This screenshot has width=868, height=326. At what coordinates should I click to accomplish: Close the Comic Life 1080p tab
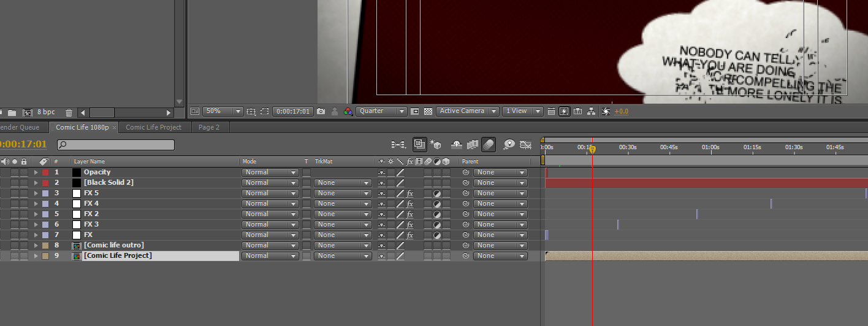pos(115,128)
